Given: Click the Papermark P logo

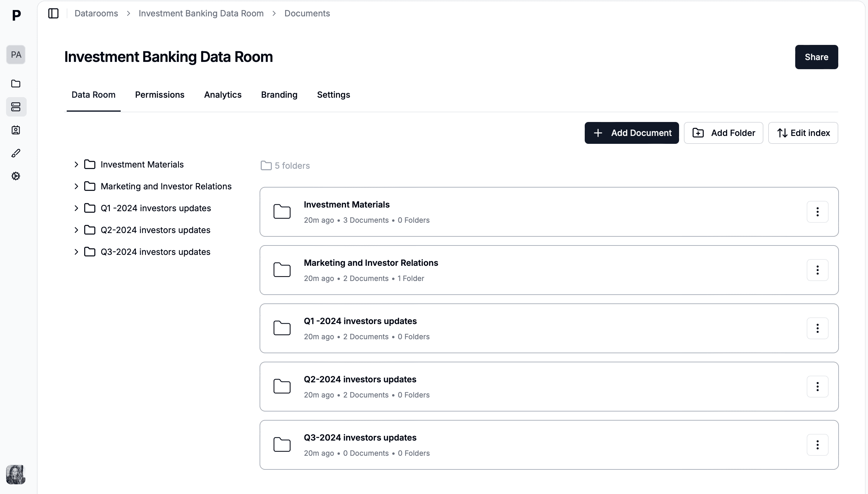Looking at the screenshot, I should pos(15,15).
